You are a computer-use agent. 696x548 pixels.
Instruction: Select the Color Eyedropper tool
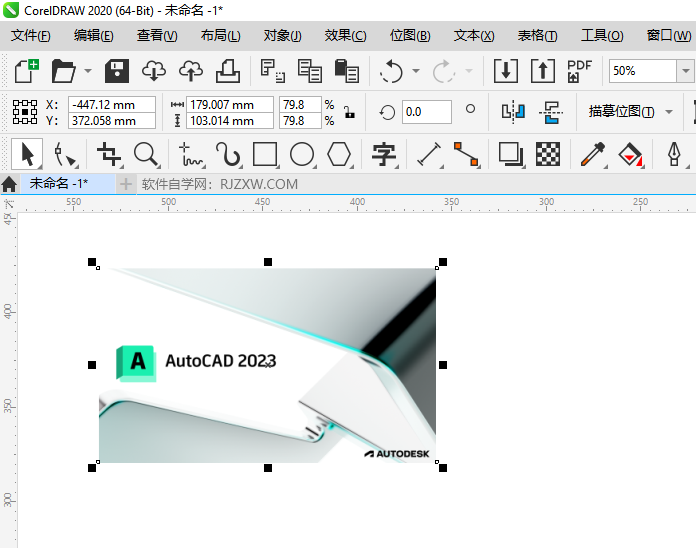(593, 154)
